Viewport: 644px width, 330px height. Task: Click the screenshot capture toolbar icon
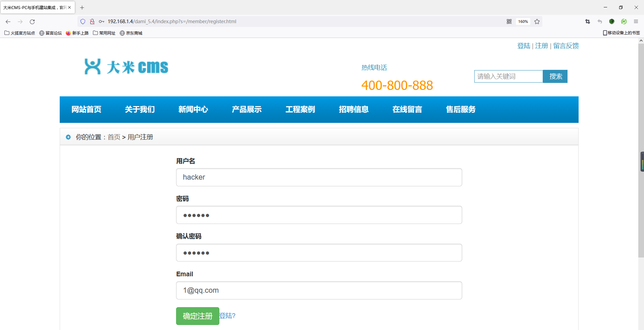point(587,21)
